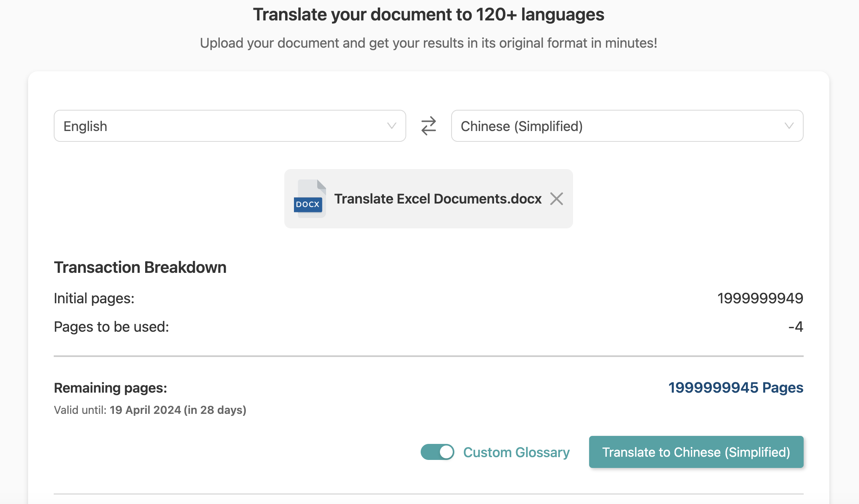Click the swap languages arrows icon
The width and height of the screenshot is (859, 504).
point(428,126)
